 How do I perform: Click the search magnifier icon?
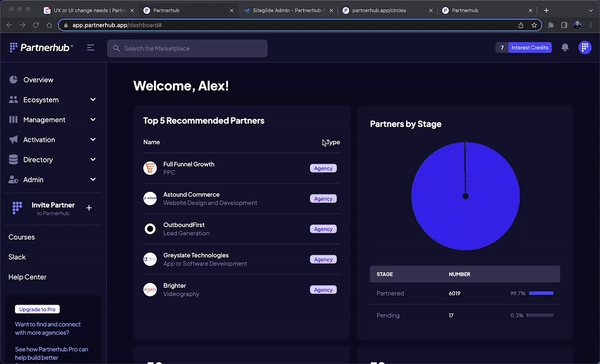tap(116, 49)
